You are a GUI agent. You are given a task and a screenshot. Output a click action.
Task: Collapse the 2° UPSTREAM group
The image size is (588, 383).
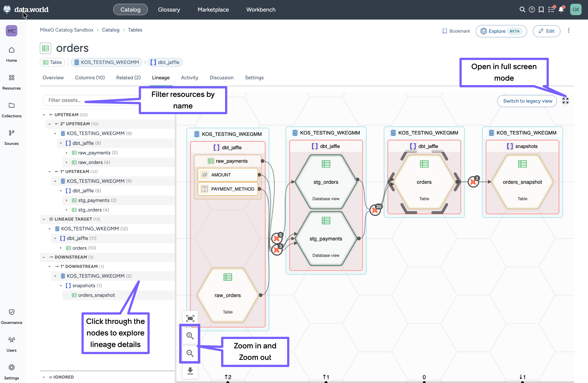coord(49,124)
